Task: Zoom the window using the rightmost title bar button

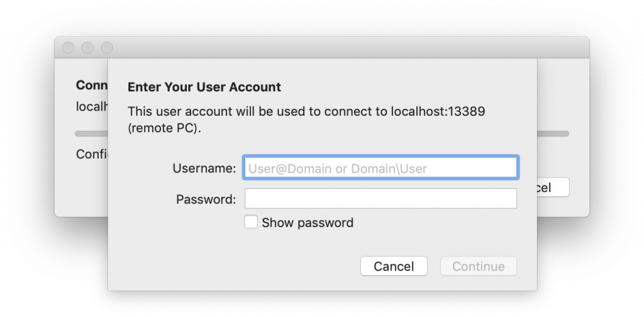Action: [107, 48]
